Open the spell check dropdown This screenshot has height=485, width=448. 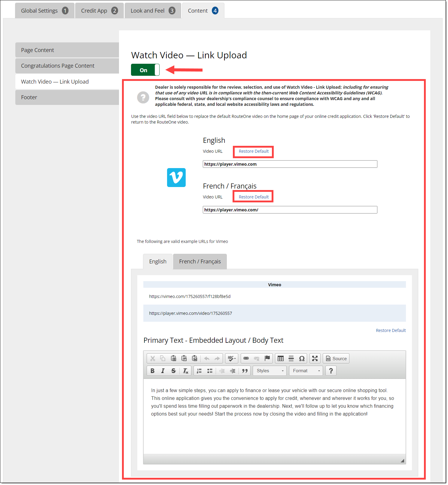coord(232,358)
